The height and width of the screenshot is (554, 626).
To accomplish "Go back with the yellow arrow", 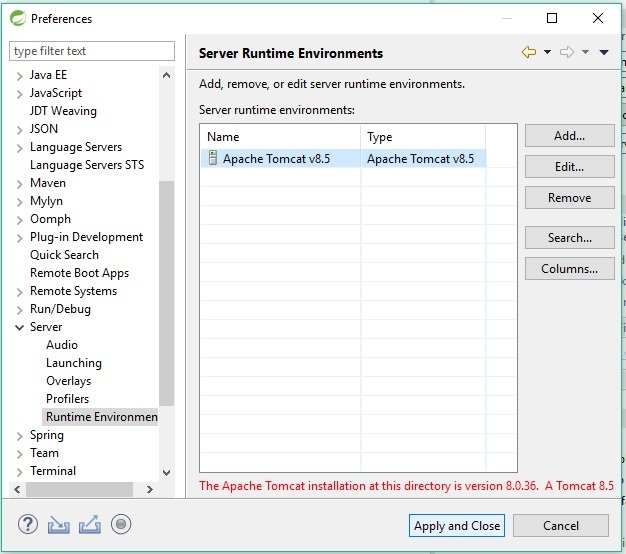I will (x=529, y=52).
